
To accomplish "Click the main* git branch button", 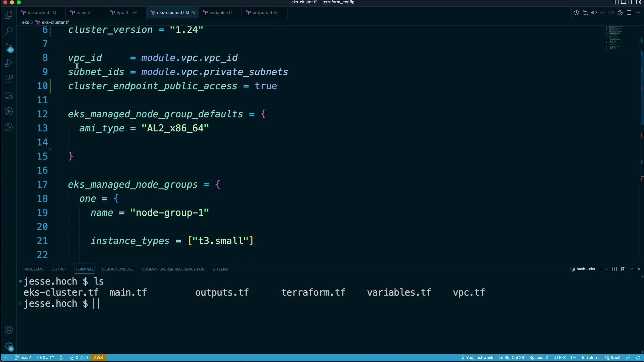I will [x=23, y=358].
